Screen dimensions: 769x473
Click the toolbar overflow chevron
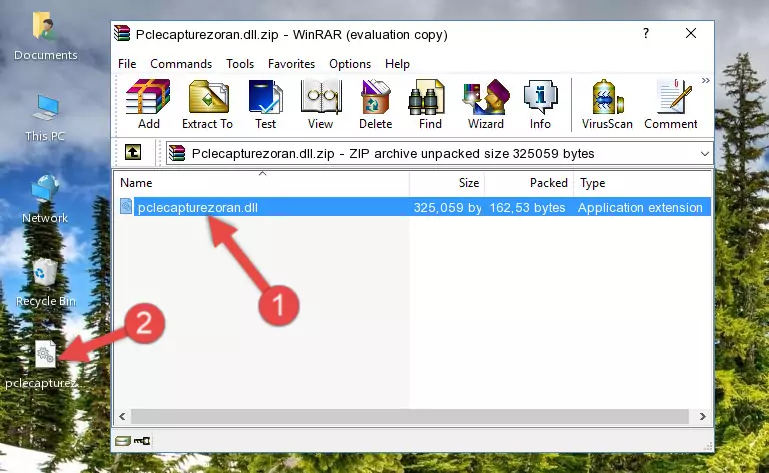click(x=705, y=80)
